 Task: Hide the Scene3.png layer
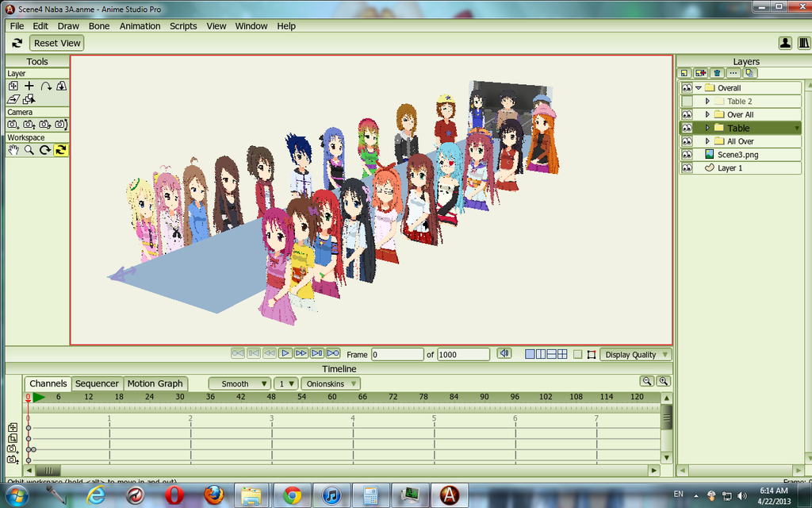pyautogui.click(x=687, y=155)
